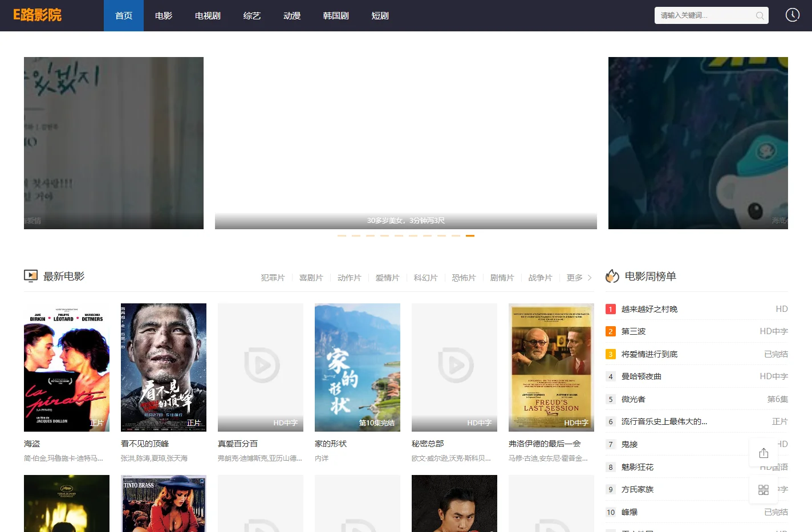The height and width of the screenshot is (532, 812).
Task: Open the right carousel slide image
Action: point(698,143)
